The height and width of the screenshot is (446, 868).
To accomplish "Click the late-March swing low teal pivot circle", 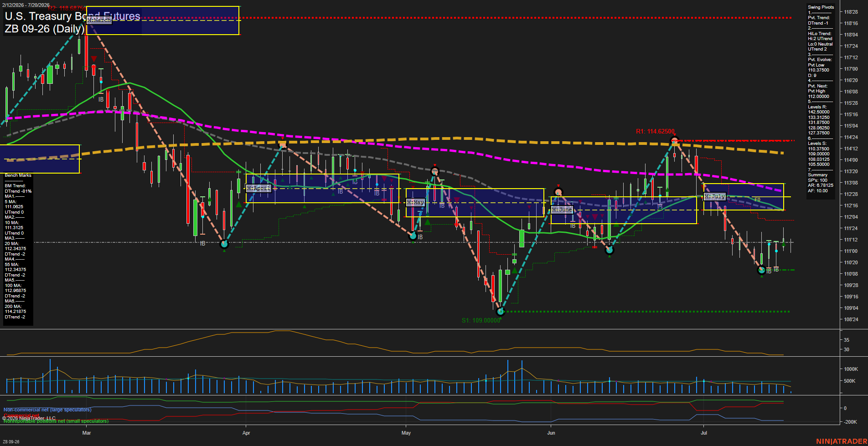I will pos(224,244).
